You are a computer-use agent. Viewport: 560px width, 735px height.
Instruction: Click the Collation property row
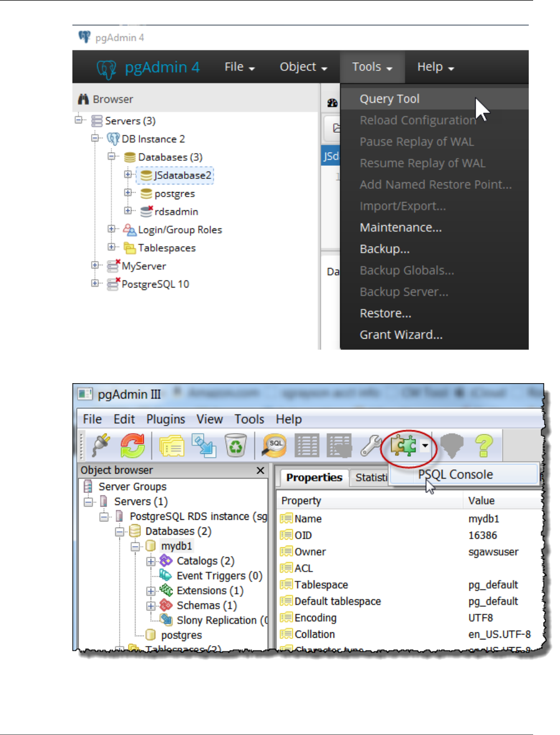point(410,634)
